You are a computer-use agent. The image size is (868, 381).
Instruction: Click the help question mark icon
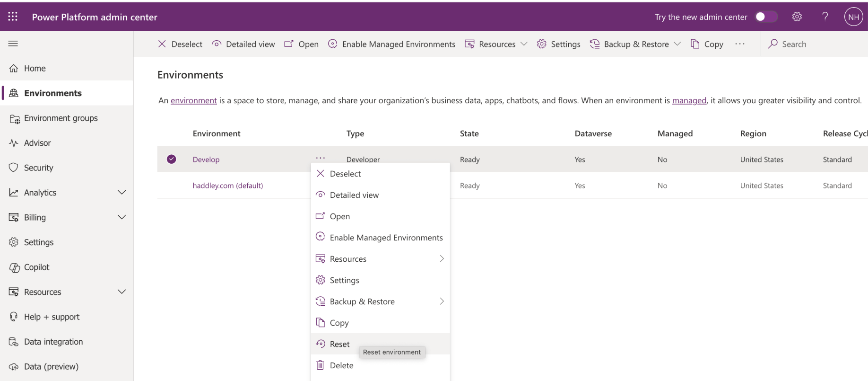tap(825, 17)
